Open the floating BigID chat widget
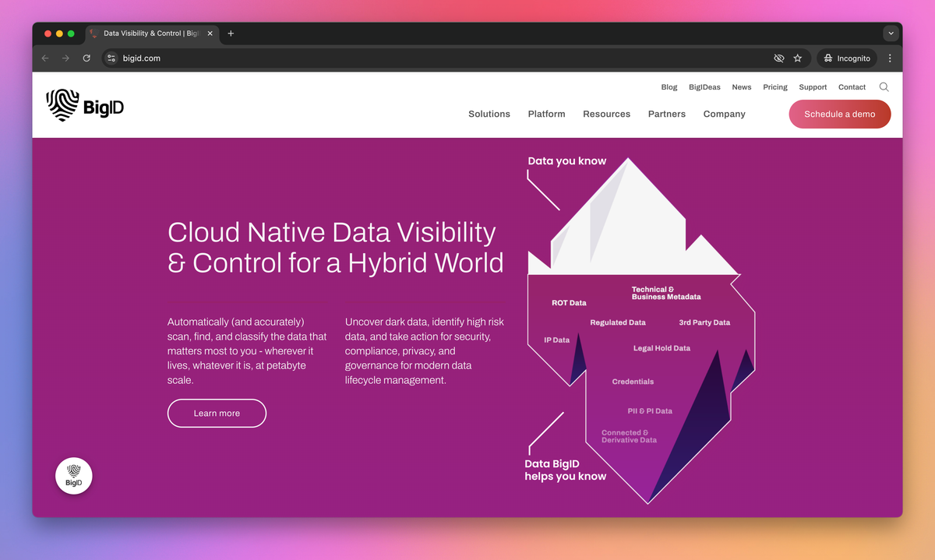 click(x=74, y=476)
